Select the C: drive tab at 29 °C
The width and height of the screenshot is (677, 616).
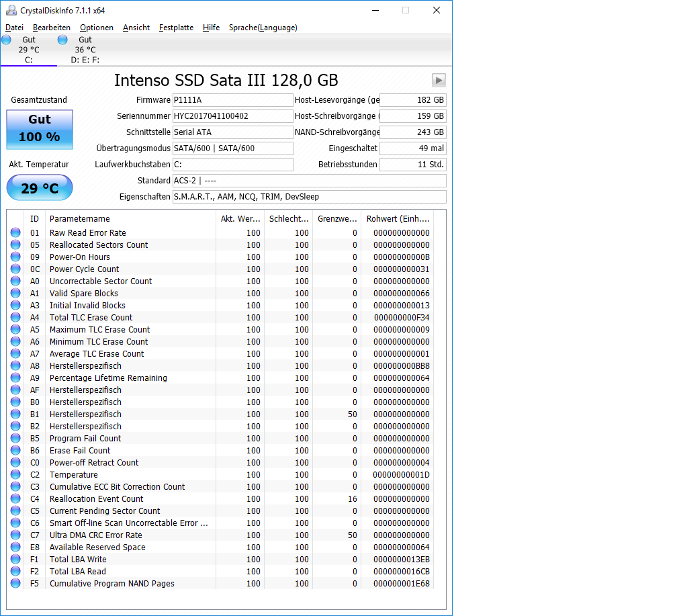28,50
